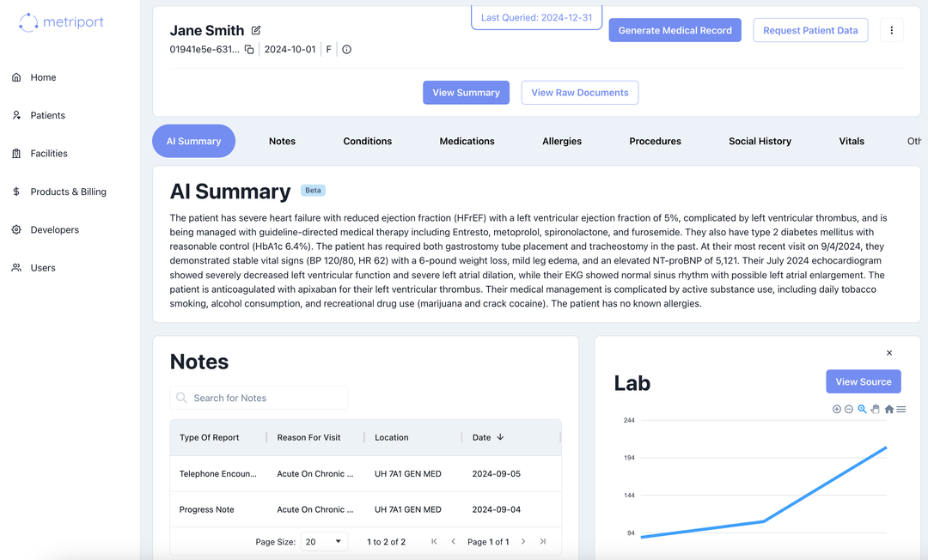Sort by Reason For Visit column
Image resolution: width=928 pixels, height=560 pixels.
[x=308, y=437]
